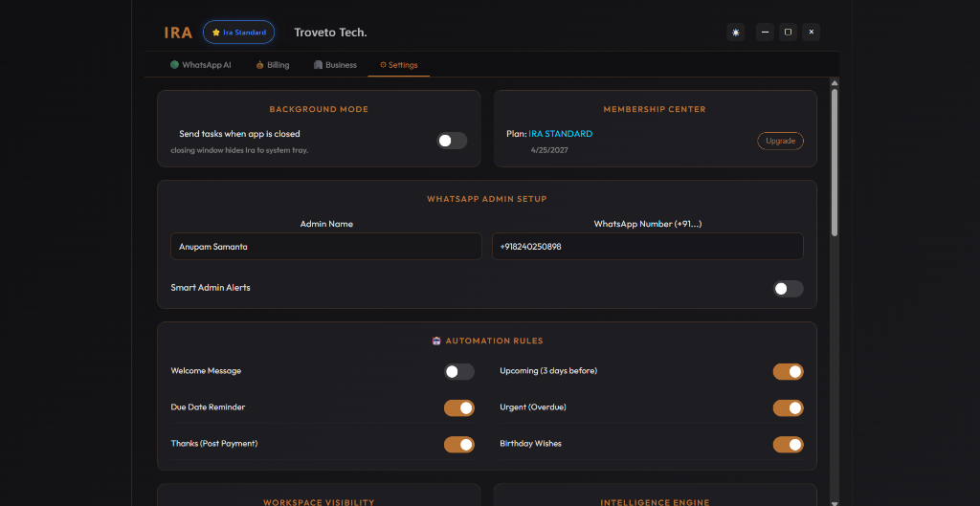Image resolution: width=980 pixels, height=506 pixels.
Task: Minimize the IRA window
Action: [765, 33]
